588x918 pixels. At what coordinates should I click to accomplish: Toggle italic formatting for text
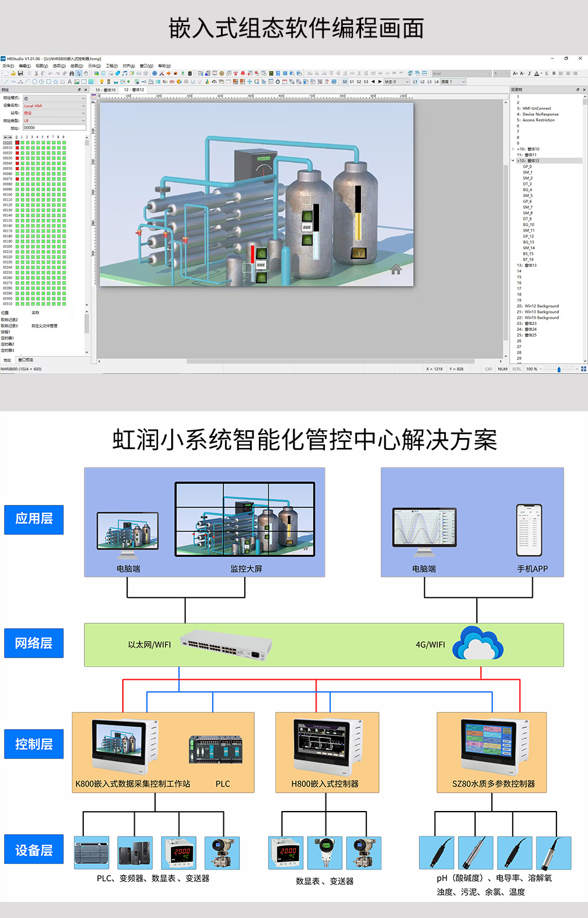[529, 73]
